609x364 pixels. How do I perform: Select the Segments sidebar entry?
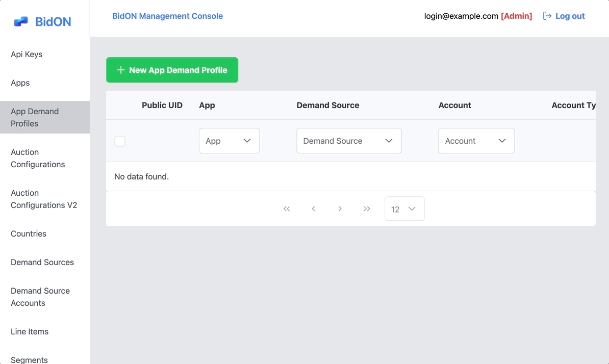point(29,359)
